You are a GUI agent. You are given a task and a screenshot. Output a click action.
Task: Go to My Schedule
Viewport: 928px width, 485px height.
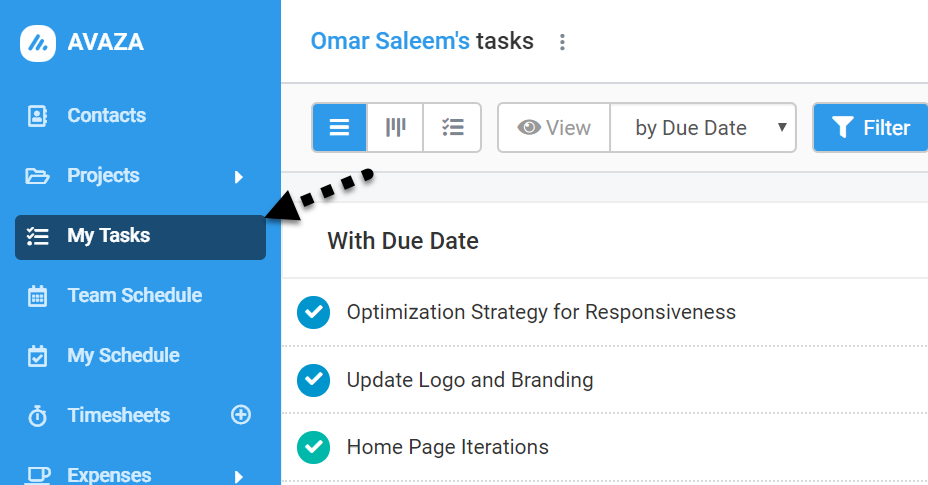pyautogui.click(x=123, y=355)
